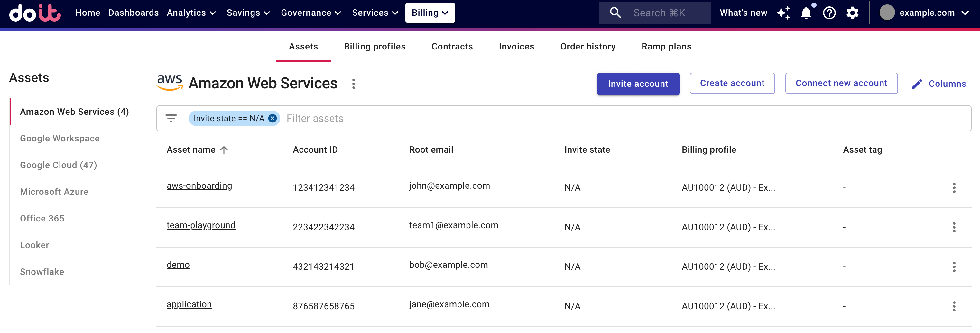Click the Search ⌘K field

click(x=655, y=13)
